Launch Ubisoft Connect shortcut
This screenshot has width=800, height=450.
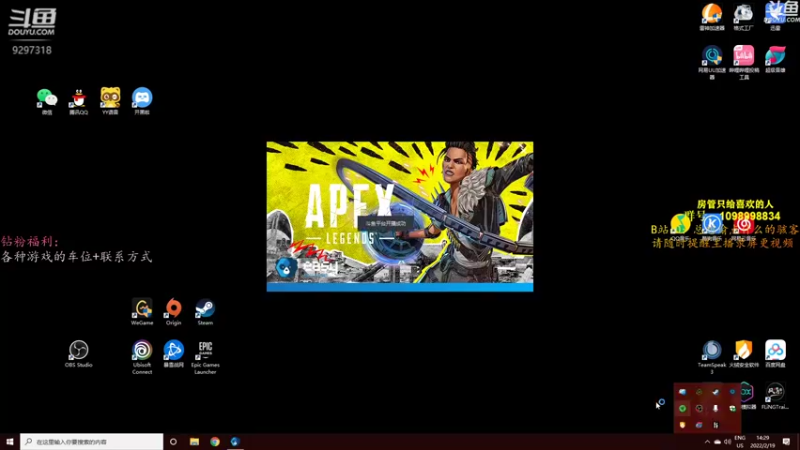tap(142, 357)
